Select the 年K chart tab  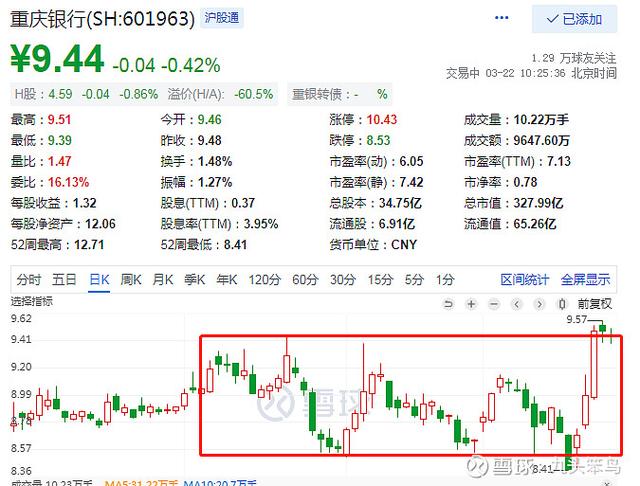[227, 280]
